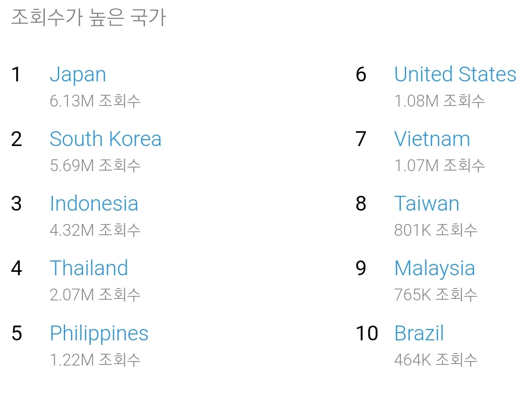Screen dimensions: 532x404
Task: Click the South Korea link
Action: (x=106, y=139)
